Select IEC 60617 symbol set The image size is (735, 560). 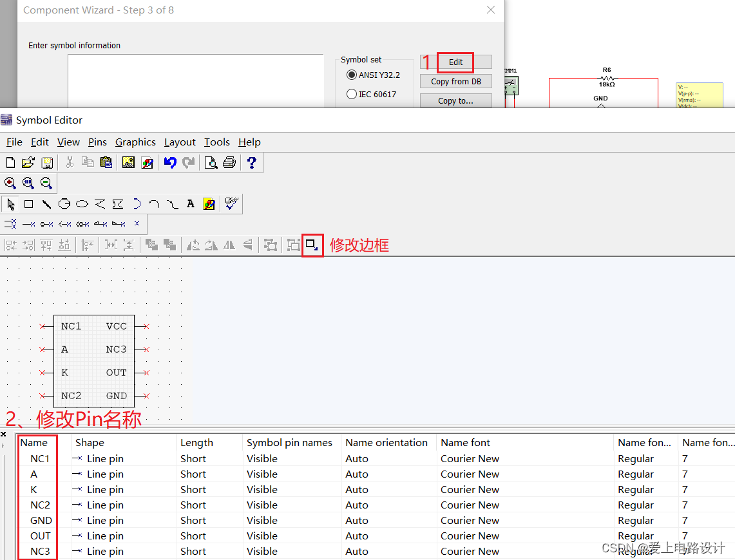coord(371,94)
